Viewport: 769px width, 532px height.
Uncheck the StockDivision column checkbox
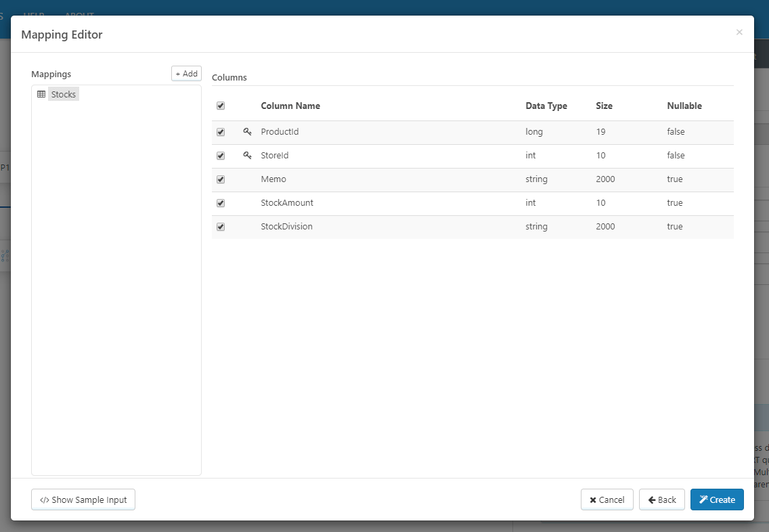tap(221, 227)
